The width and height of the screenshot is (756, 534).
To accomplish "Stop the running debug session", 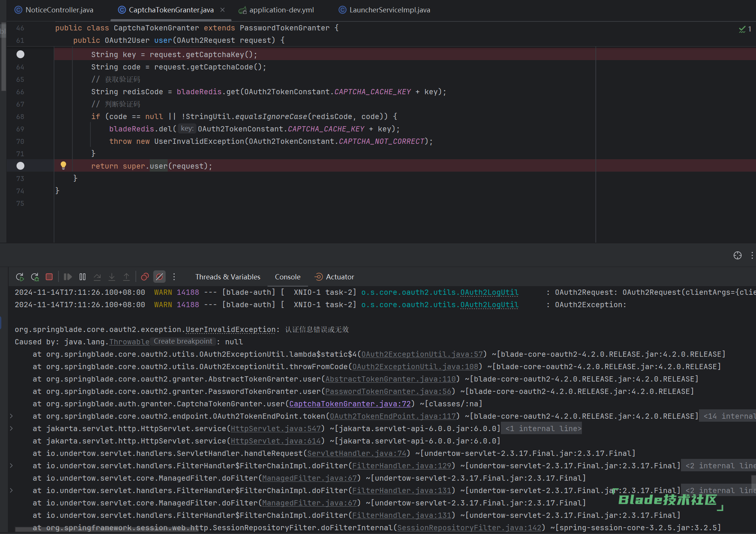I will 49,277.
